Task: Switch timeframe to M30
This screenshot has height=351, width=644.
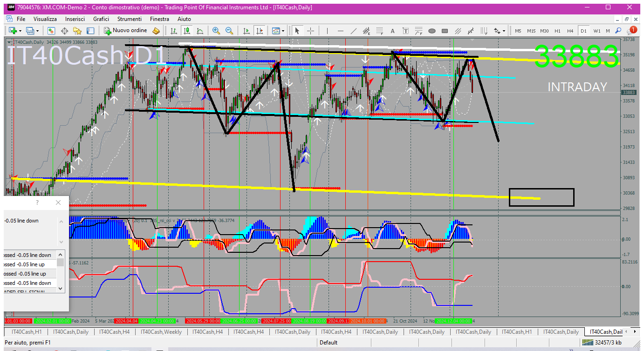Action: click(x=544, y=31)
